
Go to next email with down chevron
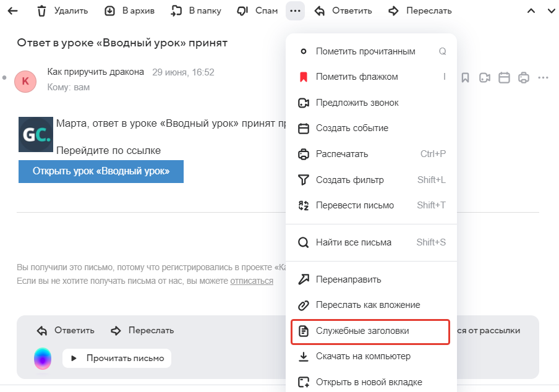click(552, 11)
